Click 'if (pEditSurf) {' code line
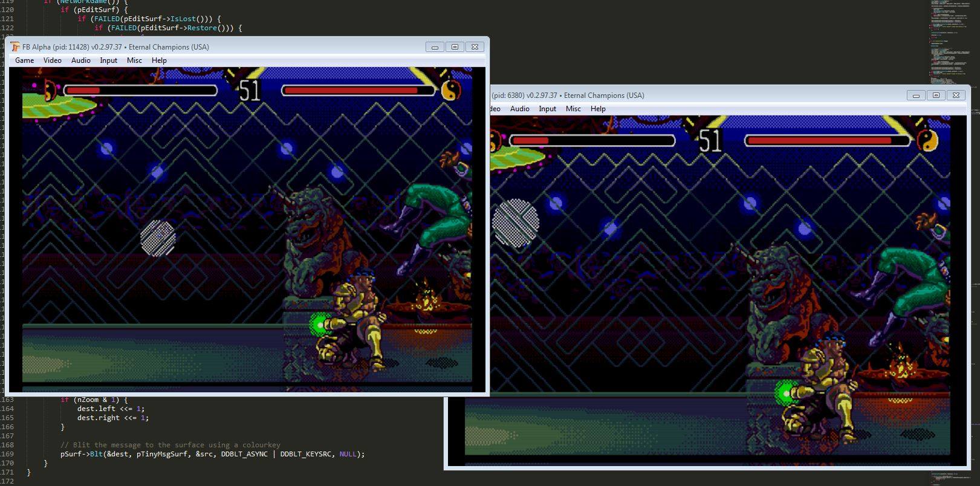Image resolution: width=980 pixels, height=486 pixels. pos(94,10)
